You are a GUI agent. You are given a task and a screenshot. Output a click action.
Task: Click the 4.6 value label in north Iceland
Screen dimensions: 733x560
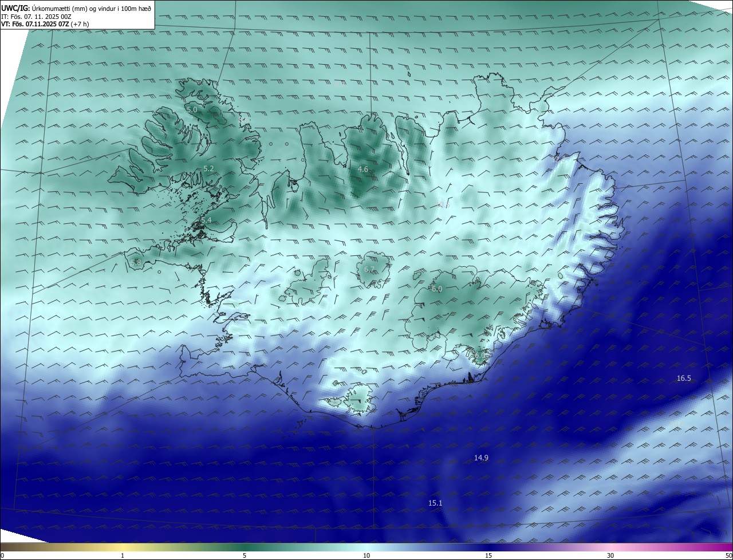[363, 169]
